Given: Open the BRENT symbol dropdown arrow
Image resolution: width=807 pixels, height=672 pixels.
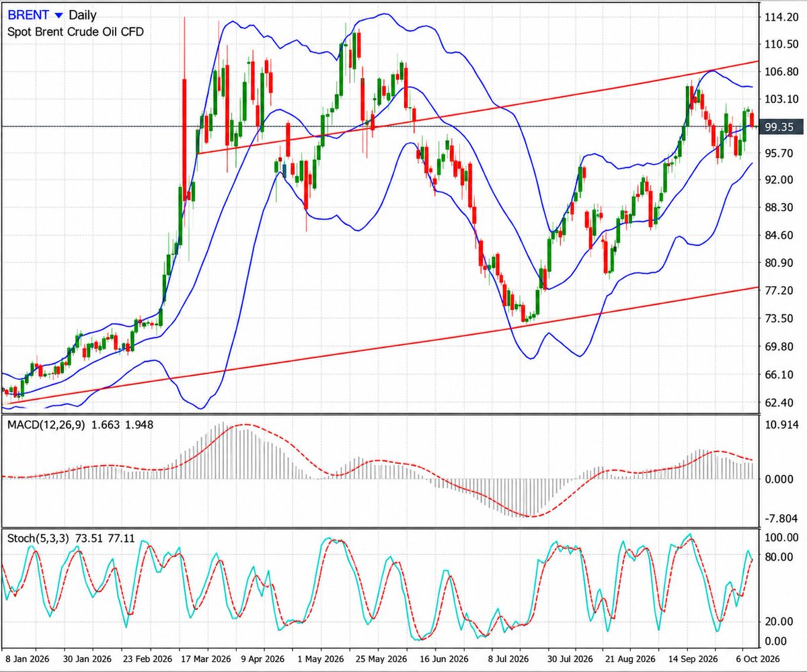Looking at the screenshot, I should coord(59,15).
